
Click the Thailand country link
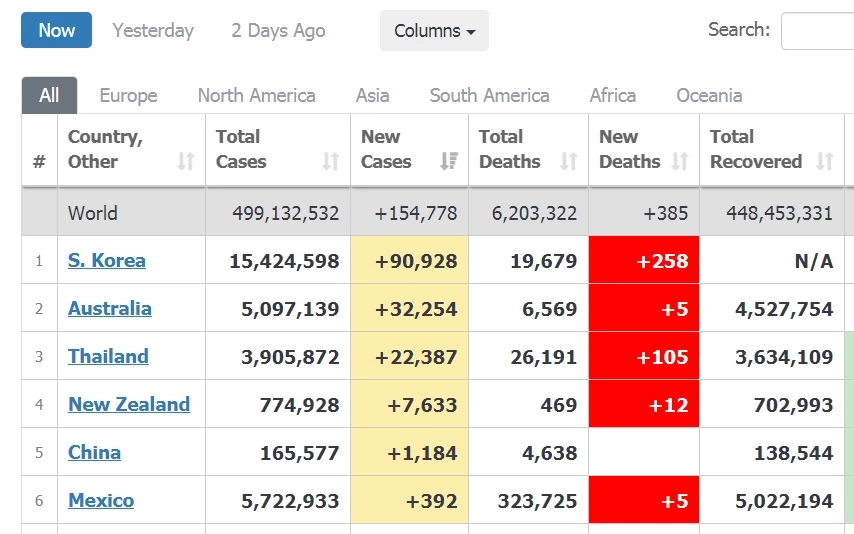coord(108,357)
